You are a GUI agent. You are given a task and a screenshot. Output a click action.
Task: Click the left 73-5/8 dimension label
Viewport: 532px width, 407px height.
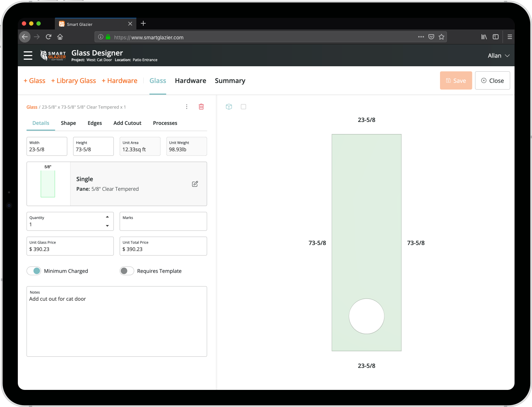(x=317, y=243)
